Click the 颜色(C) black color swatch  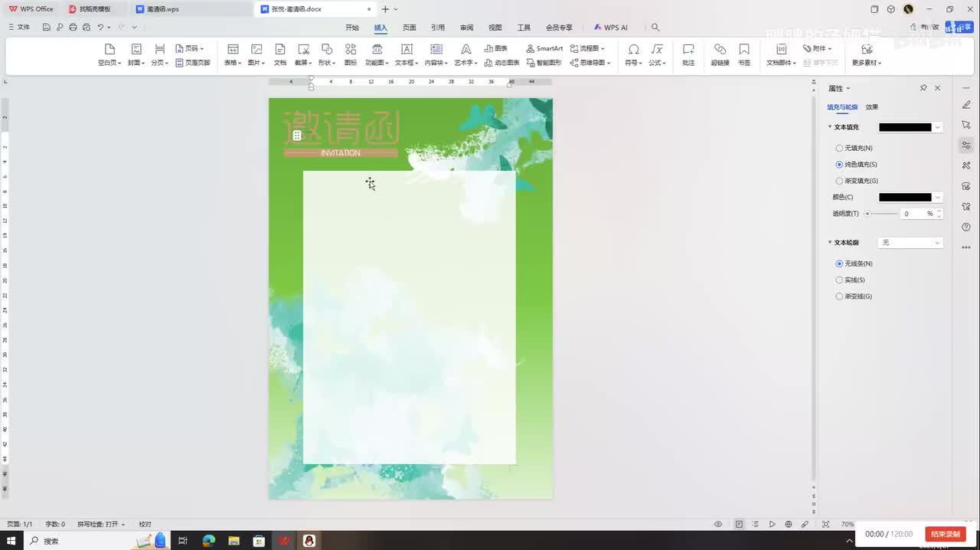[x=905, y=197]
